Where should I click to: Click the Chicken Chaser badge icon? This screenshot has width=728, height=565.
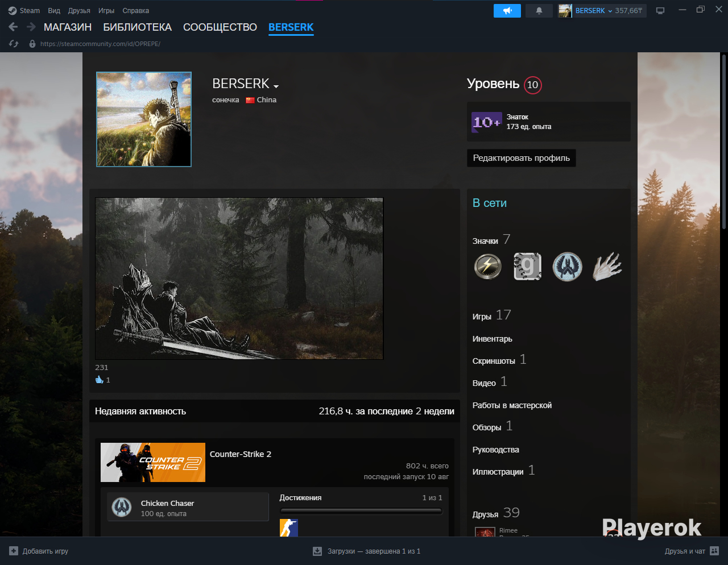pyautogui.click(x=122, y=507)
